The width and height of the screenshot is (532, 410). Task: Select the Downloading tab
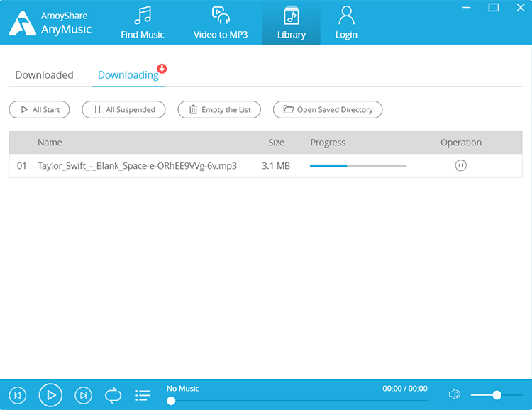[x=128, y=75]
